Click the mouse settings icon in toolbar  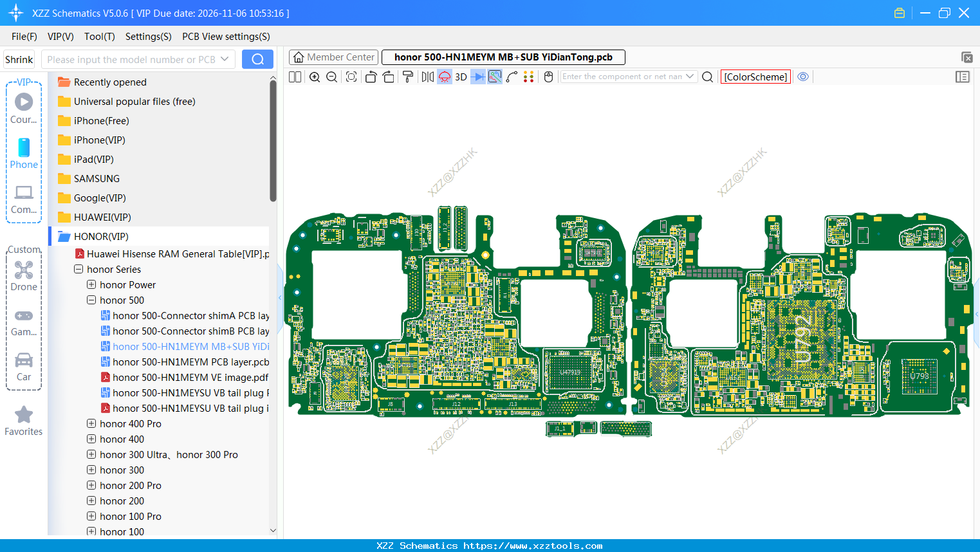pos(548,77)
